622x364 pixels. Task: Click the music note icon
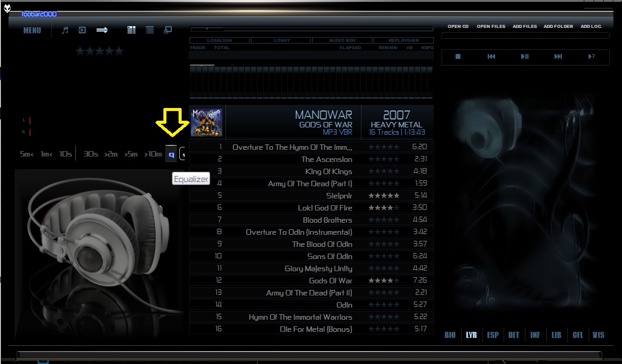[65, 30]
